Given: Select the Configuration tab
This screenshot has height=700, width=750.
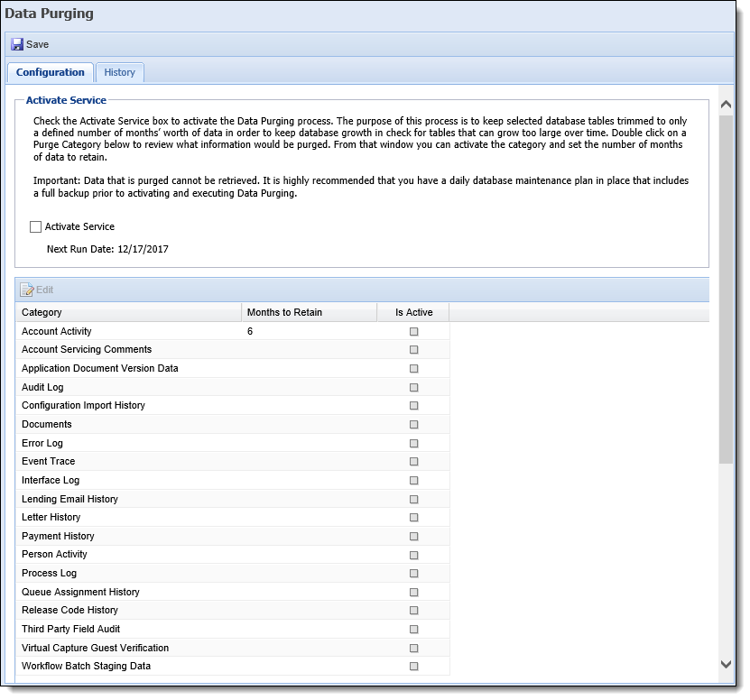Looking at the screenshot, I should coord(51,73).
